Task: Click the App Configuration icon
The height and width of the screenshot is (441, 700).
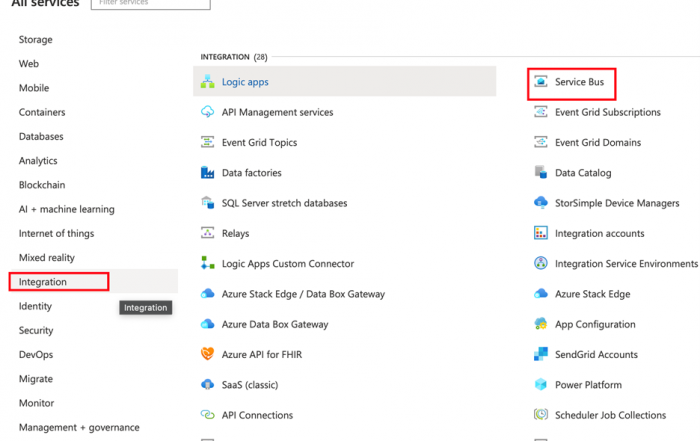Action: (x=541, y=324)
